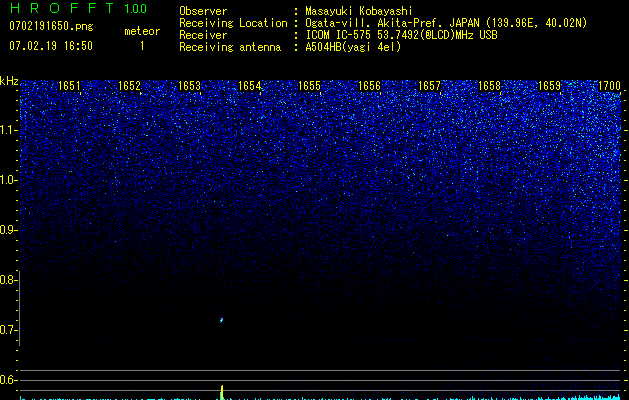Click the 1653 time axis marker
The width and height of the screenshot is (629, 400).
189,86
